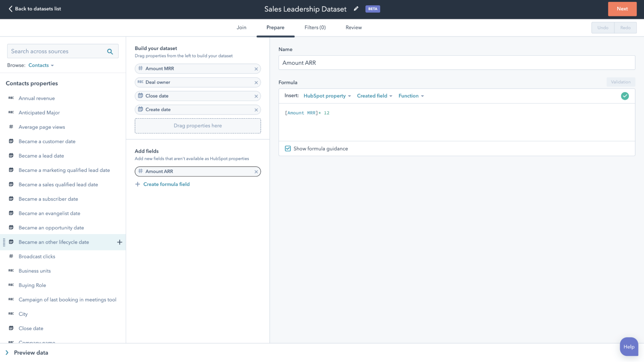Switch to the Filters (0) tab

tap(315, 27)
